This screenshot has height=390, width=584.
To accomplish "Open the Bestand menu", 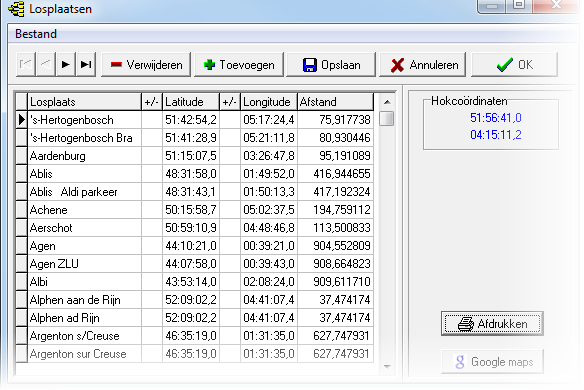I will [x=36, y=34].
